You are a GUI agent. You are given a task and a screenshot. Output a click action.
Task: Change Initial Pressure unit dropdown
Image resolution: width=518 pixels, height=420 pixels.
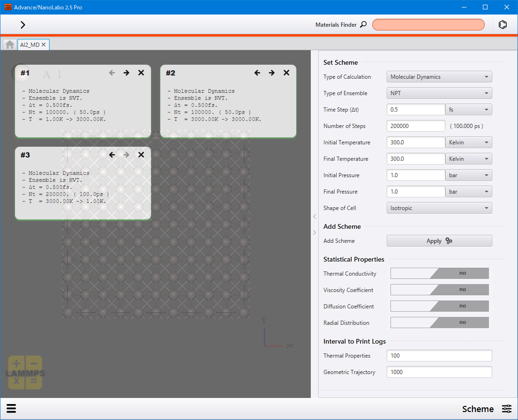(468, 175)
